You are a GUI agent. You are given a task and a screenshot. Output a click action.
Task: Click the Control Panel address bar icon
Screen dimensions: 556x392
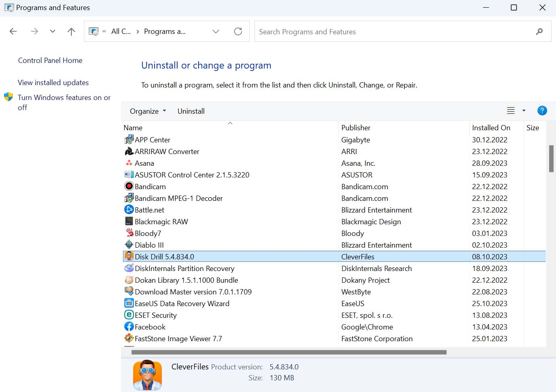coord(94,31)
